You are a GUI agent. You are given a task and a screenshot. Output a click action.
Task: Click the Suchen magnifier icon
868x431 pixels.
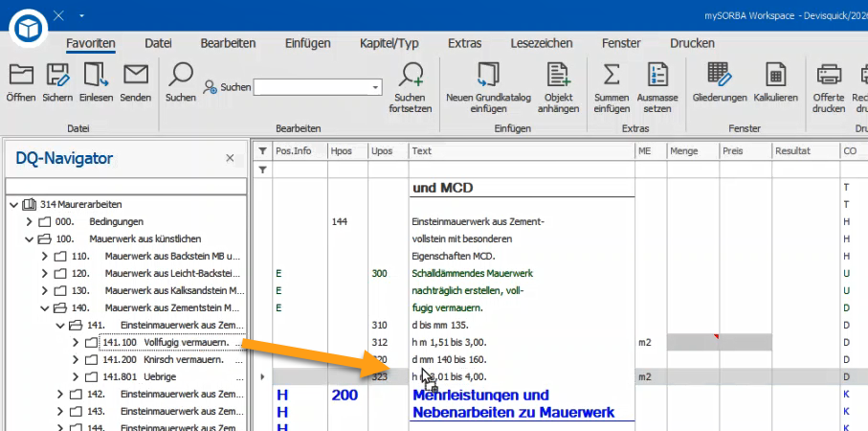[181, 75]
